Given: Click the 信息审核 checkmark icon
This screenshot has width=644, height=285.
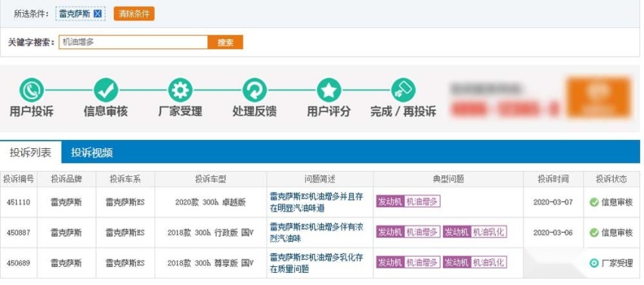Looking at the screenshot, I should [x=106, y=90].
